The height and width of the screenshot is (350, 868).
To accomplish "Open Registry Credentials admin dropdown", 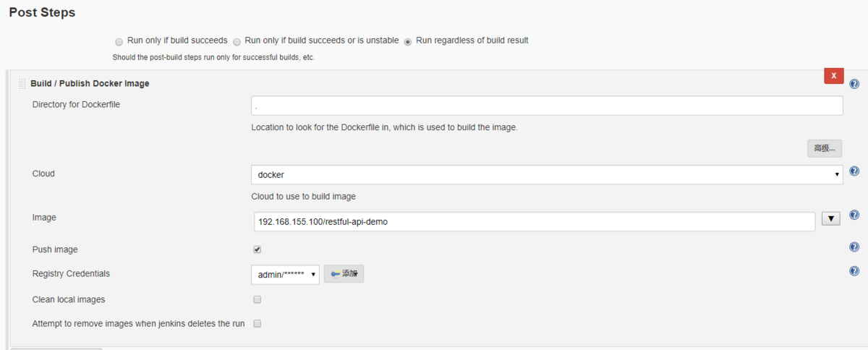I will click(x=285, y=275).
